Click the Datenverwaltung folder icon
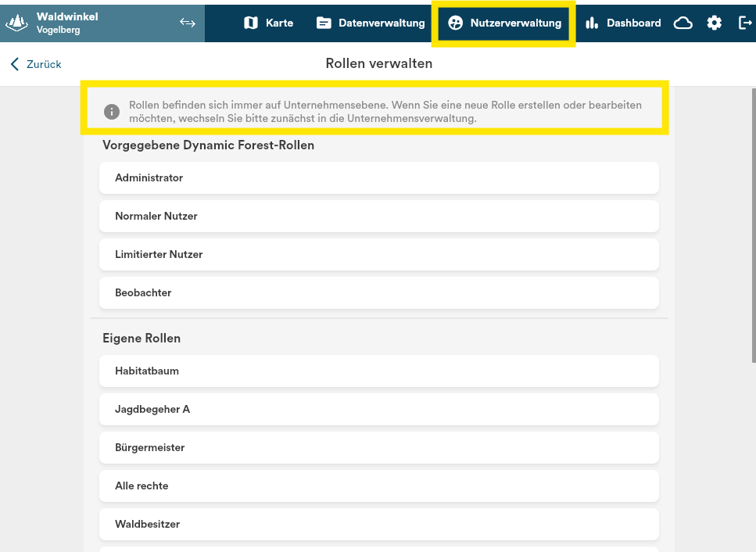756x552 pixels. (324, 23)
